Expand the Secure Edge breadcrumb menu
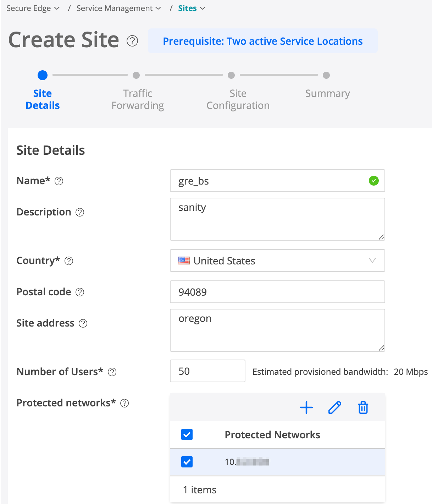 [33, 8]
